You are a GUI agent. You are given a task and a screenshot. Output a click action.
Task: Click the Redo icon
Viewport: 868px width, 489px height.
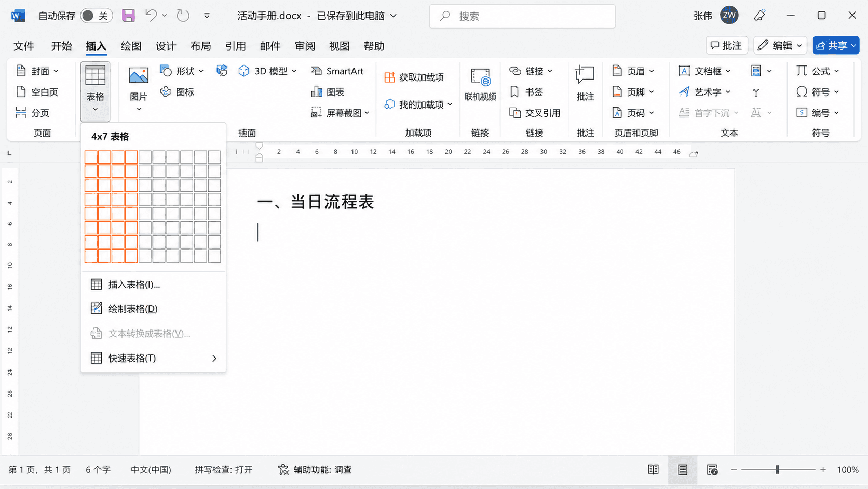183,16
